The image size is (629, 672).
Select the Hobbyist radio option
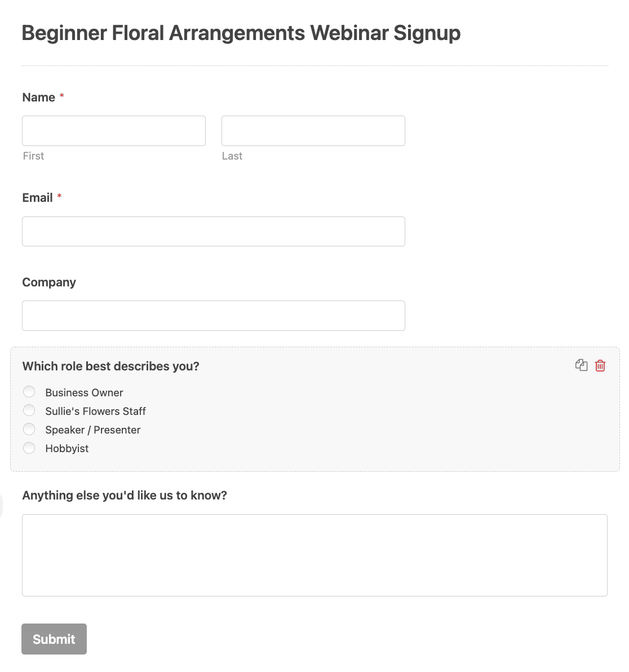click(29, 448)
